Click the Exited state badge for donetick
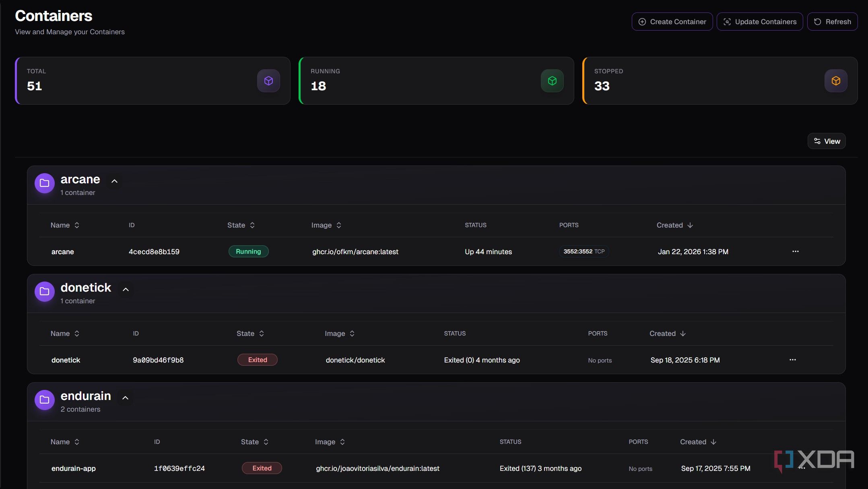868x489 pixels. coord(258,360)
